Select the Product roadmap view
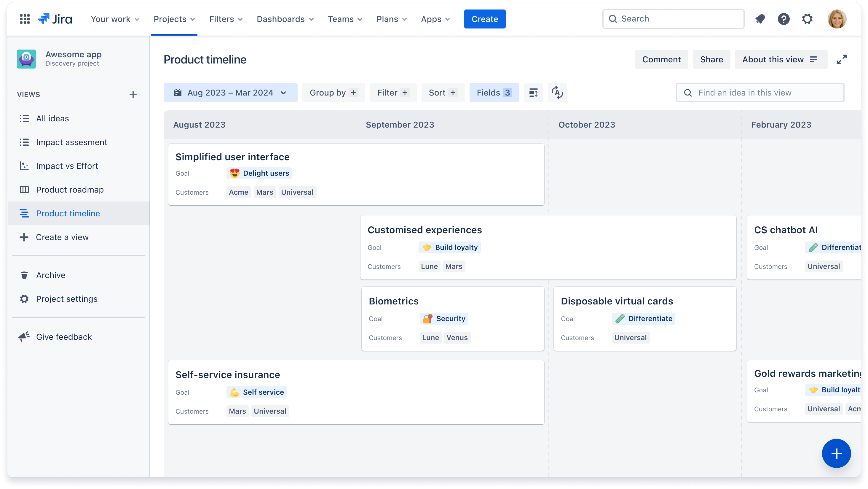The image size is (868, 489). [70, 190]
